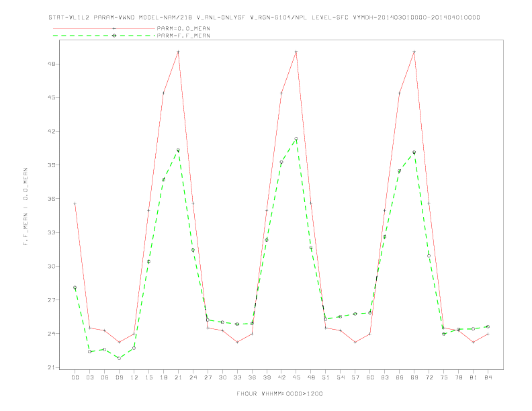Click the y-axis tick label 45
Screen dimensions: 532x411
51,97
